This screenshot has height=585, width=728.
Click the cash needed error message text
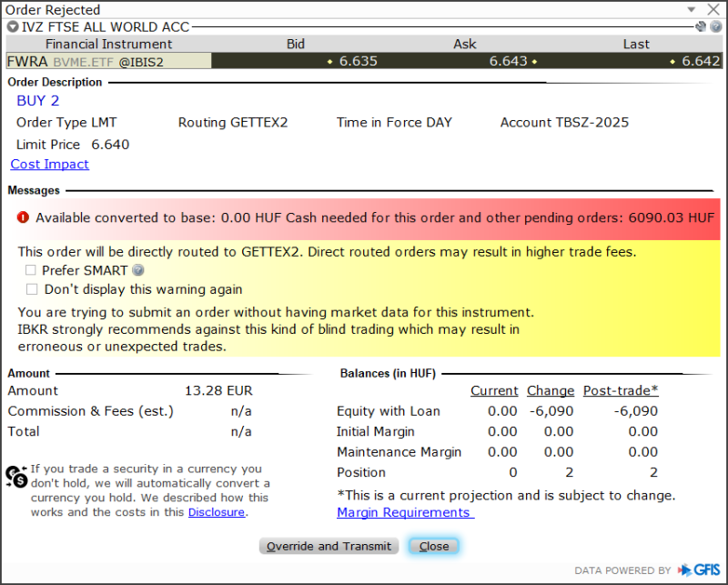point(375,217)
